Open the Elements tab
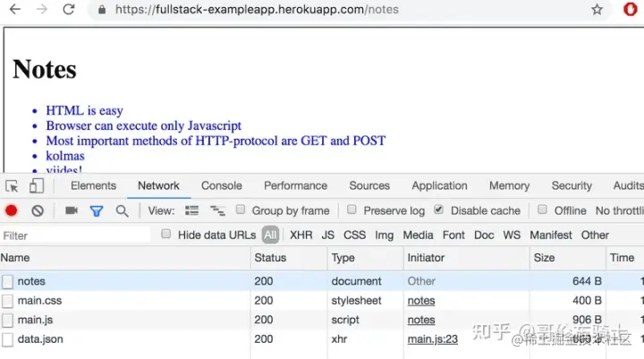Screen dimensions: 644x359 tap(93, 186)
